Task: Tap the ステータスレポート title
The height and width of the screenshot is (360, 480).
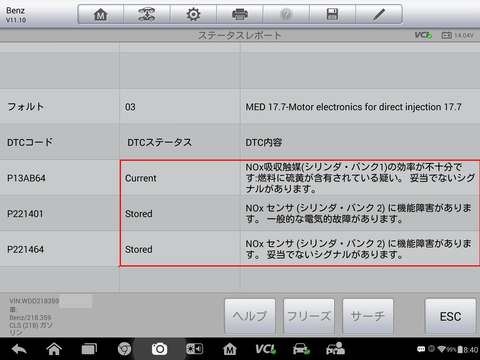Action: (240, 35)
